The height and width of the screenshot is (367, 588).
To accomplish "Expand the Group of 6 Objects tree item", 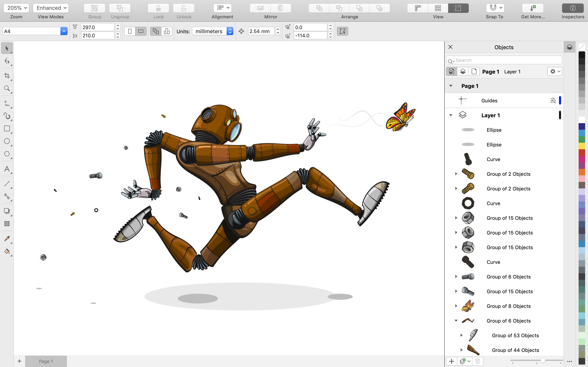I will click(456, 276).
